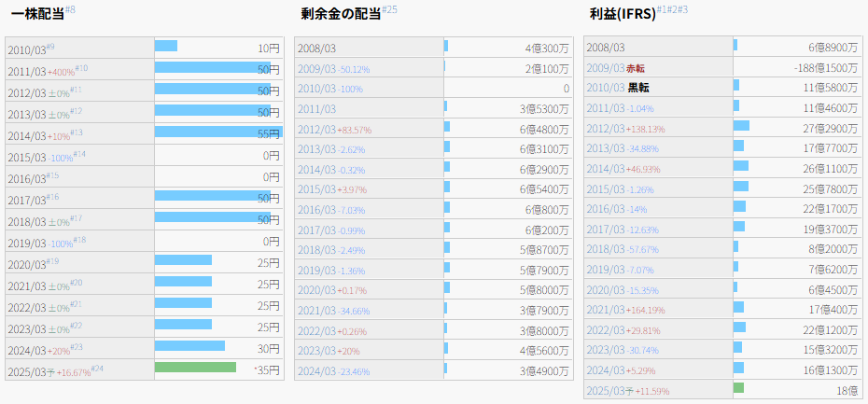Image resolution: width=868 pixels, height=404 pixels.
Task: Open footnote #16 on 2017/03 dividend row
Action: (x=52, y=197)
